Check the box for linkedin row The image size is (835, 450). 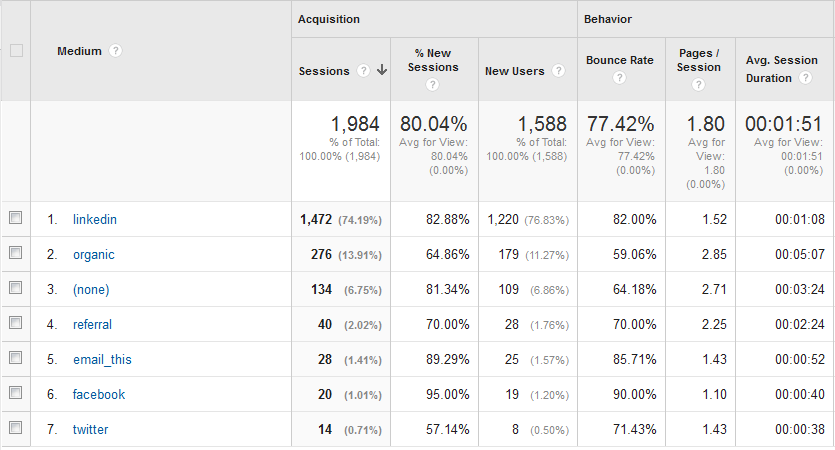(16, 219)
